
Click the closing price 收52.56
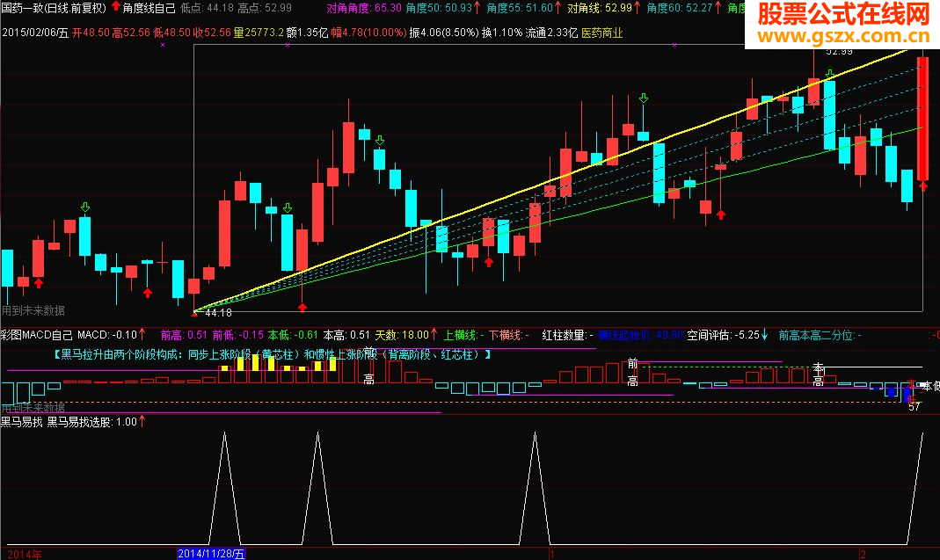coord(212,33)
